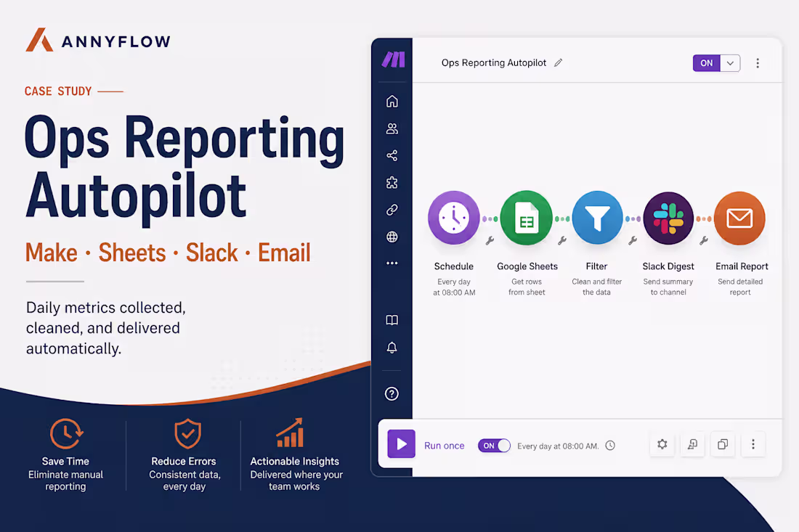The width and height of the screenshot is (799, 532).
Task: Open scenario settings gear icon
Action: coord(662,444)
